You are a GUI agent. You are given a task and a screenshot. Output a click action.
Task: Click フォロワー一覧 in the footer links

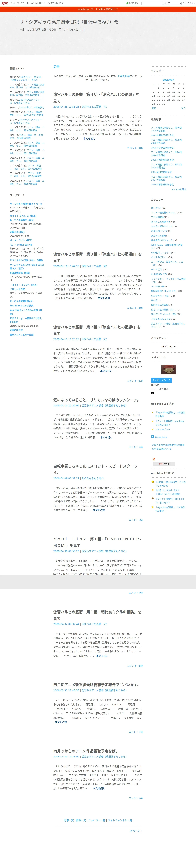click(97, 820)
